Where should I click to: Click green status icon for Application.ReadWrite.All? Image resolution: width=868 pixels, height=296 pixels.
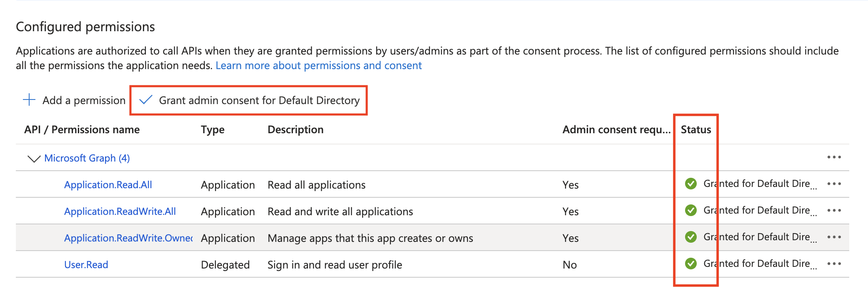690,210
